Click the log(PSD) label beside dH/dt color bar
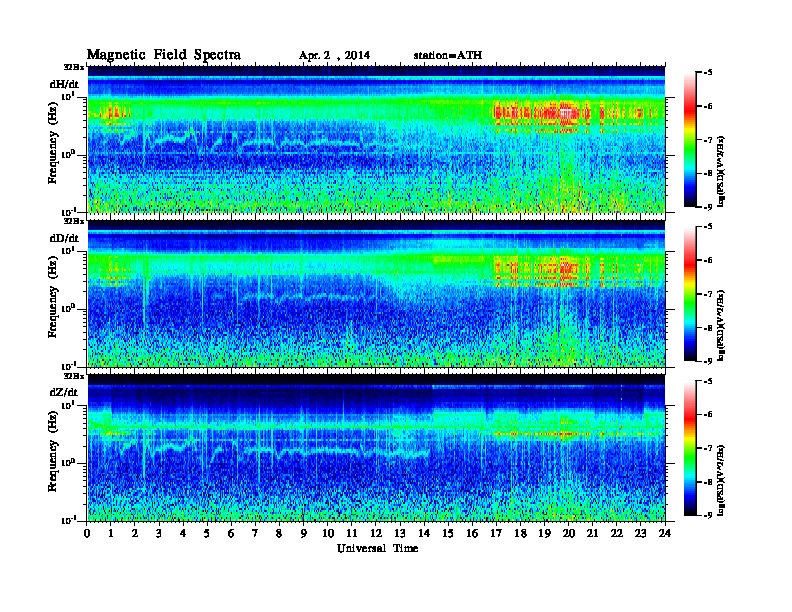The height and width of the screenshot is (612, 792). pos(721,171)
